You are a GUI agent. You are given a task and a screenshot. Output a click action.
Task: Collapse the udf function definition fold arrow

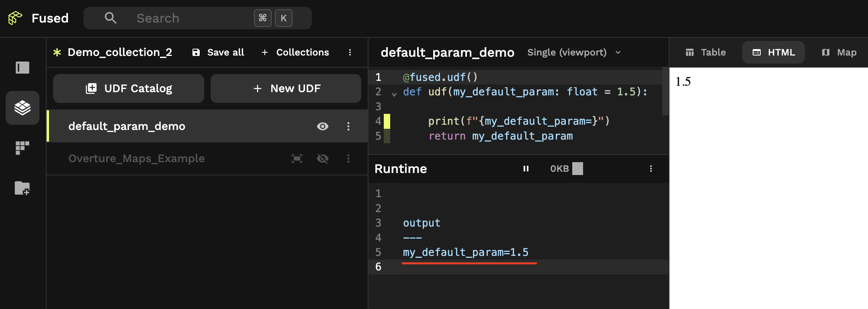pyautogui.click(x=394, y=94)
